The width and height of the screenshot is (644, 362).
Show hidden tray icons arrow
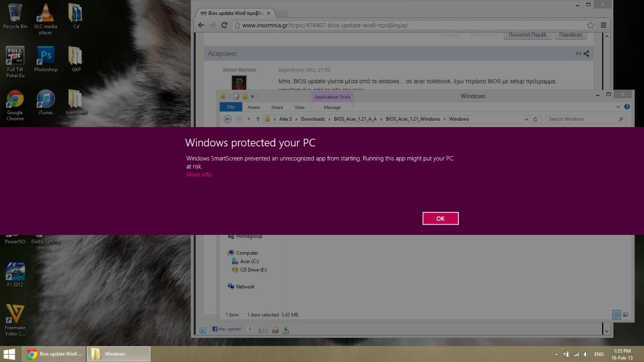click(x=557, y=354)
